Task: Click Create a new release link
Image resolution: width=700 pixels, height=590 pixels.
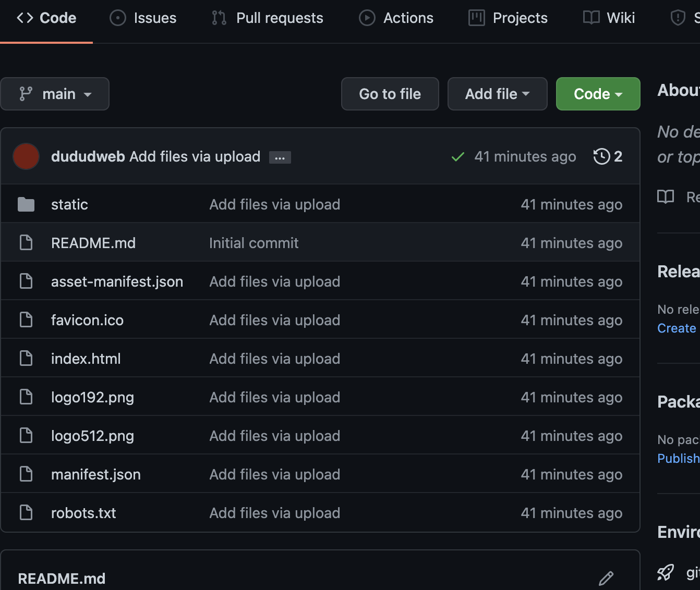Action: point(678,328)
